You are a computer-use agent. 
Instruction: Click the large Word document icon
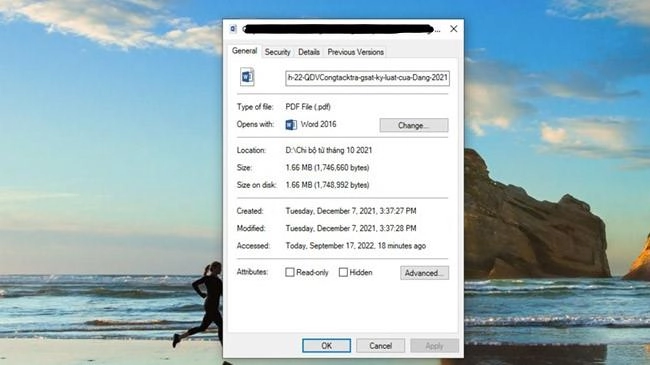tap(247, 77)
